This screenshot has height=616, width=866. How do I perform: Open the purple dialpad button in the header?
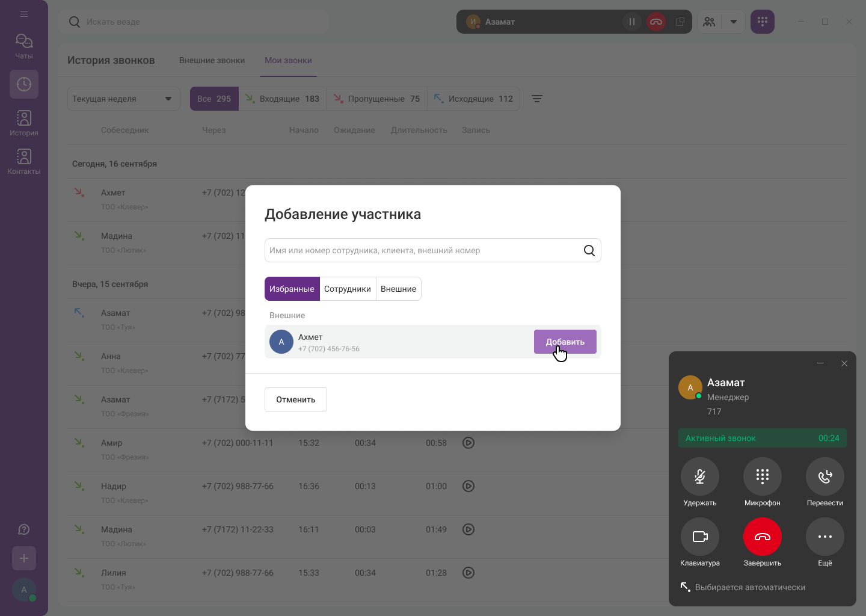coord(762,22)
